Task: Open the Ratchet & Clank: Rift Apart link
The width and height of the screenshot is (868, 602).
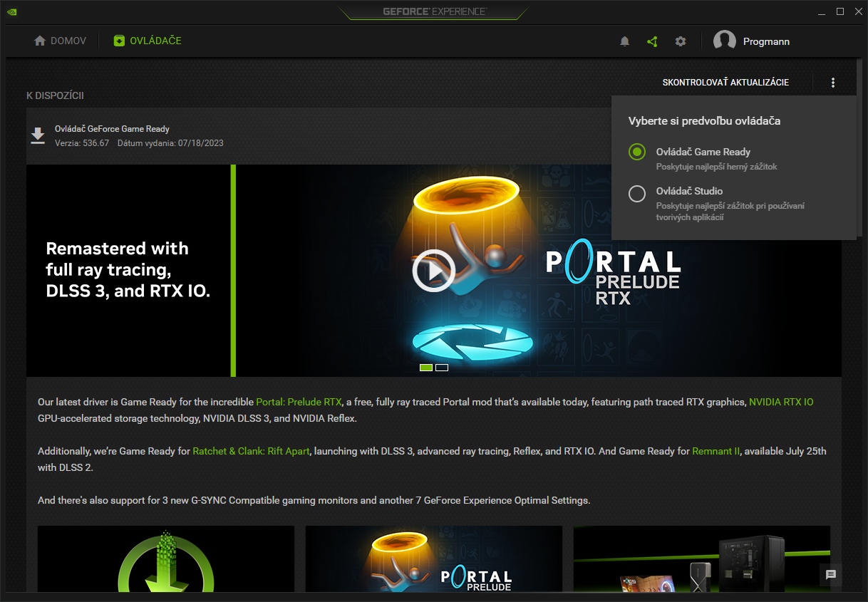Action: click(251, 451)
